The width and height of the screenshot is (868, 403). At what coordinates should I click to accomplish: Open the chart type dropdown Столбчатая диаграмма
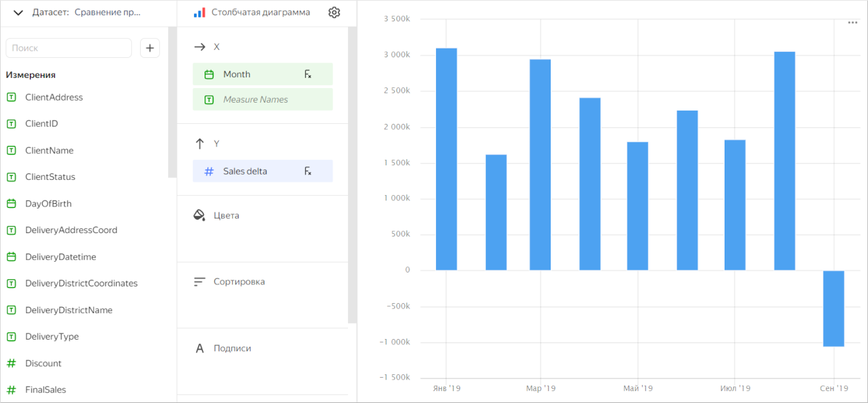click(x=260, y=13)
